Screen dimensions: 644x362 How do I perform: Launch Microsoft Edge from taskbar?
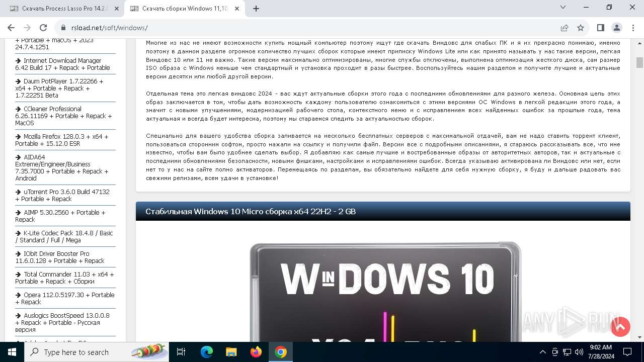207,352
